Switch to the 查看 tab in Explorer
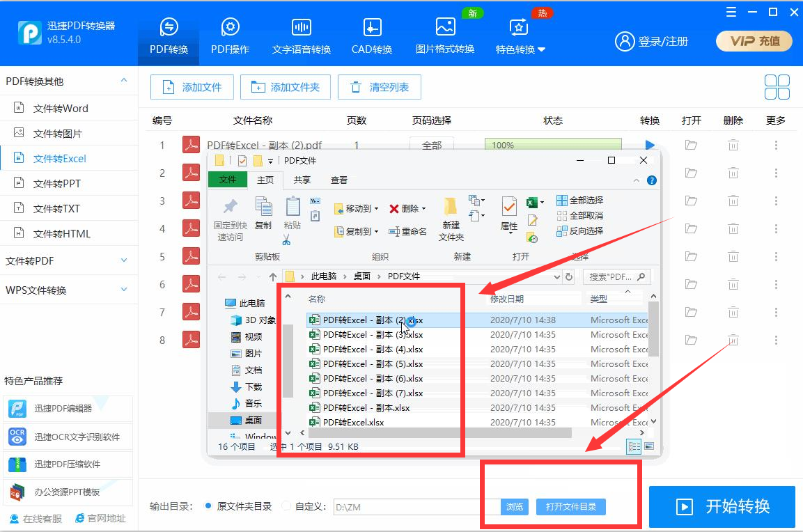Screen dimensions: 803x532 [339, 179]
